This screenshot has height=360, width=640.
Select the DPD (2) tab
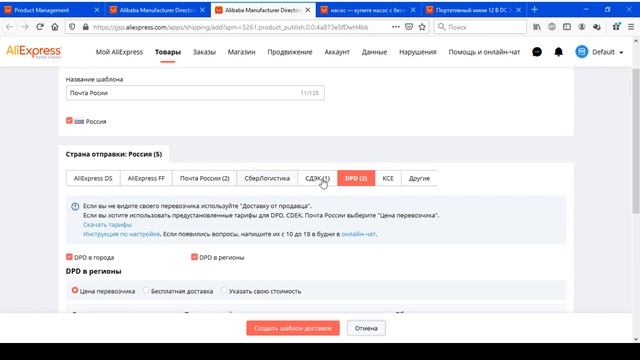356,178
